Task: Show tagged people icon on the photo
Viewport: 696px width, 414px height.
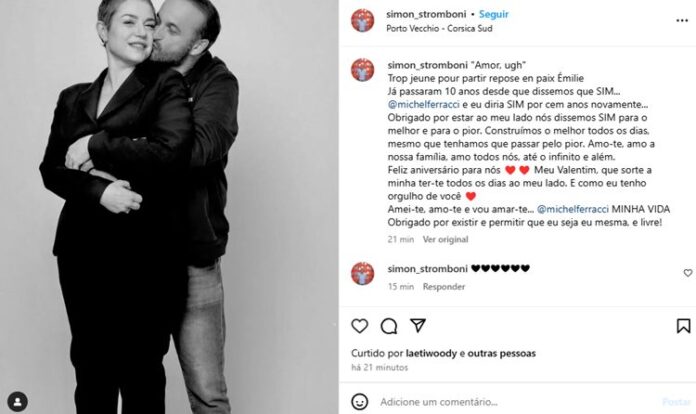Action: [18, 402]
